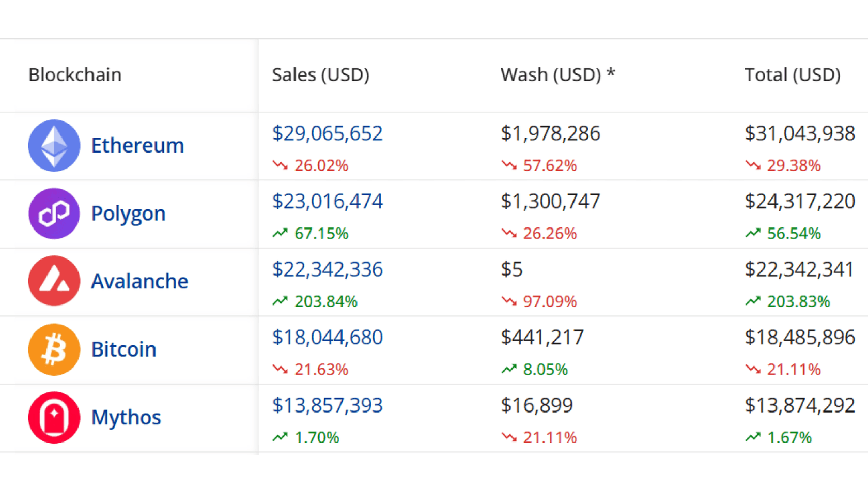Select the 1.67% Mythos total change
Screen dimensions: 868x488
pyautogui.click(x=789, y=438)
